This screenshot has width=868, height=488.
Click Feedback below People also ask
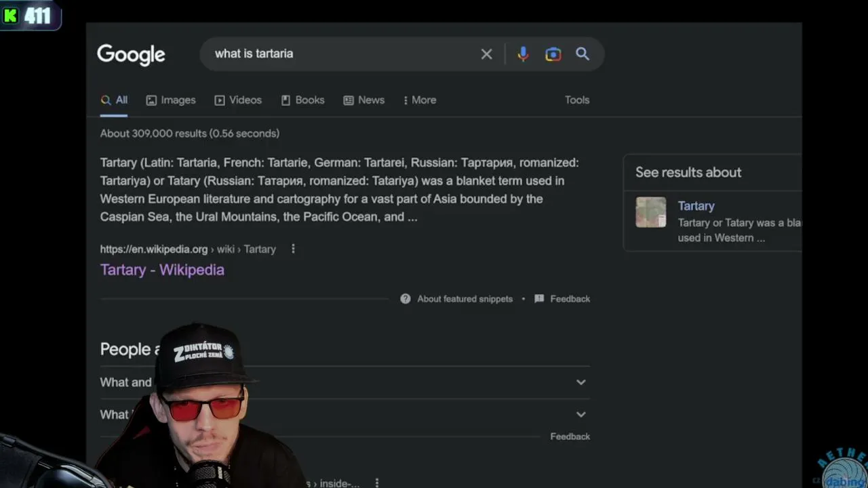(570, 436)
